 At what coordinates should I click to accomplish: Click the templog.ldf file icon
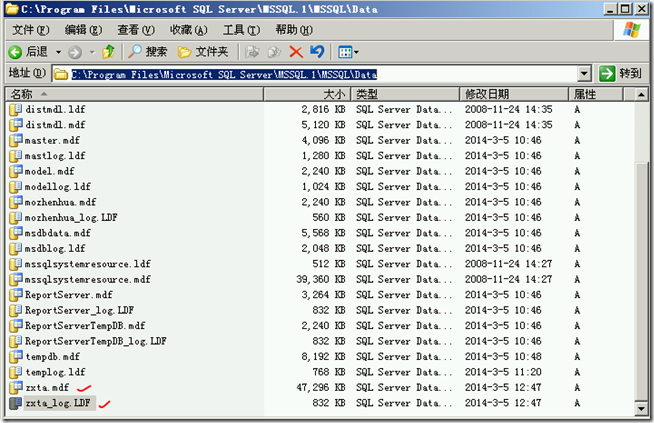coord(16,372)
